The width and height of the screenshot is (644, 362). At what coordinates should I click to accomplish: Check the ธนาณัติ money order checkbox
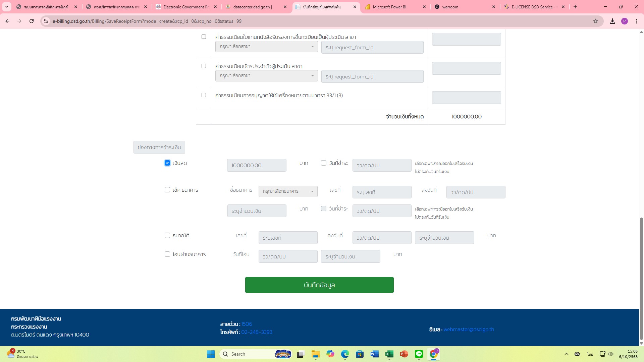[x=167, y=235]
